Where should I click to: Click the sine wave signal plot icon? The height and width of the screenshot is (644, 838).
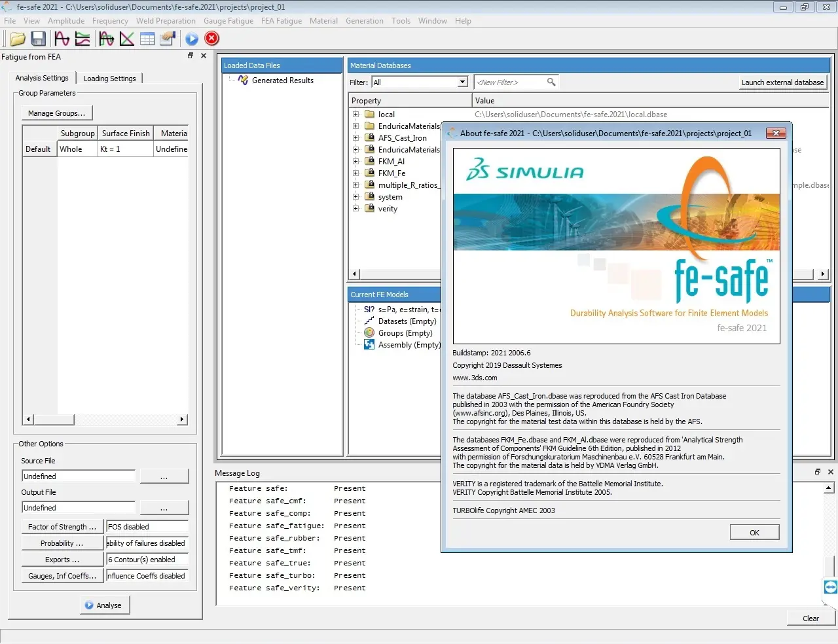pyautogui.click(x=62, y=39)
